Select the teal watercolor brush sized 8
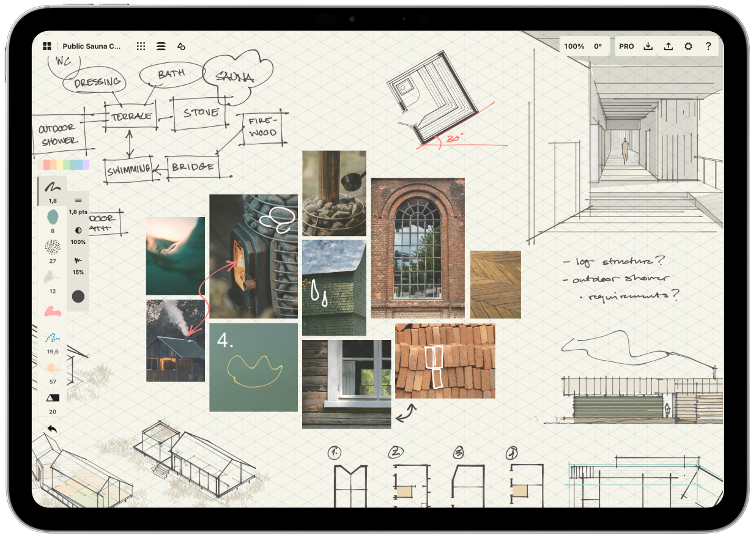The width and height of the screenshot is (756, 538). [x=53, y=221]
